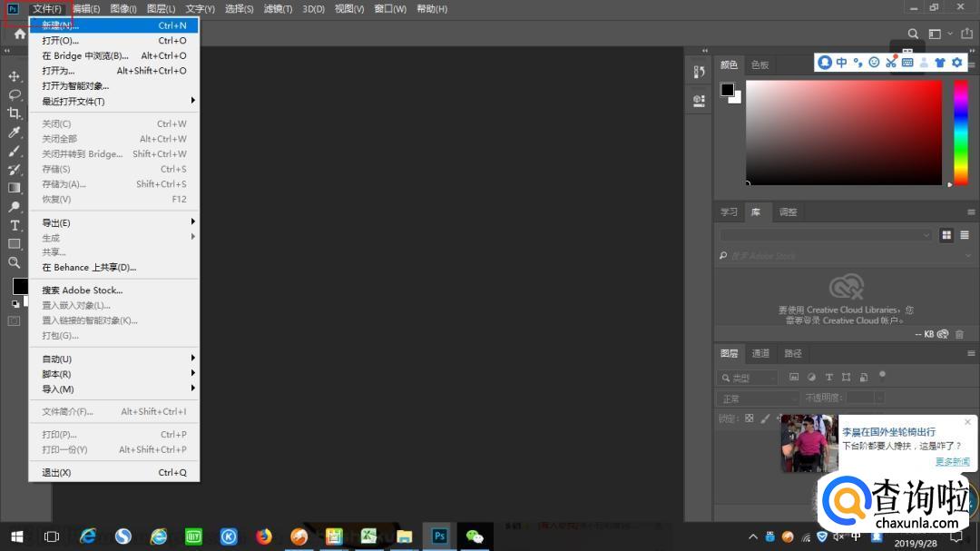
Task: Toggle smart object filter in Layers panel
Action: (x=864, y=377)
